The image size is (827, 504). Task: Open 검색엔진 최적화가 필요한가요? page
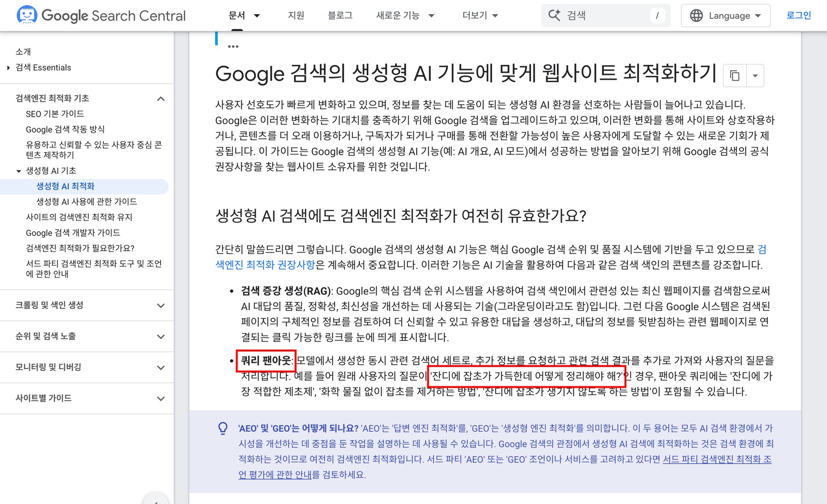click(80, 249)
